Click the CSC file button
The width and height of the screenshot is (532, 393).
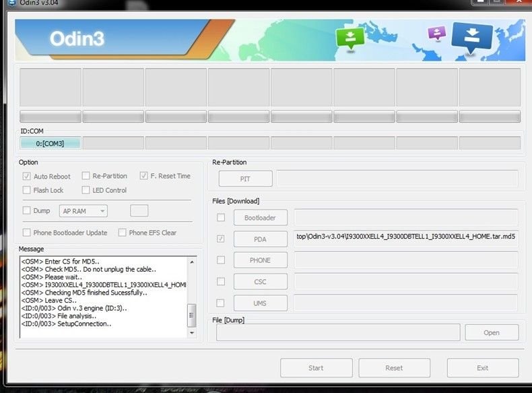tap(260, 282)
